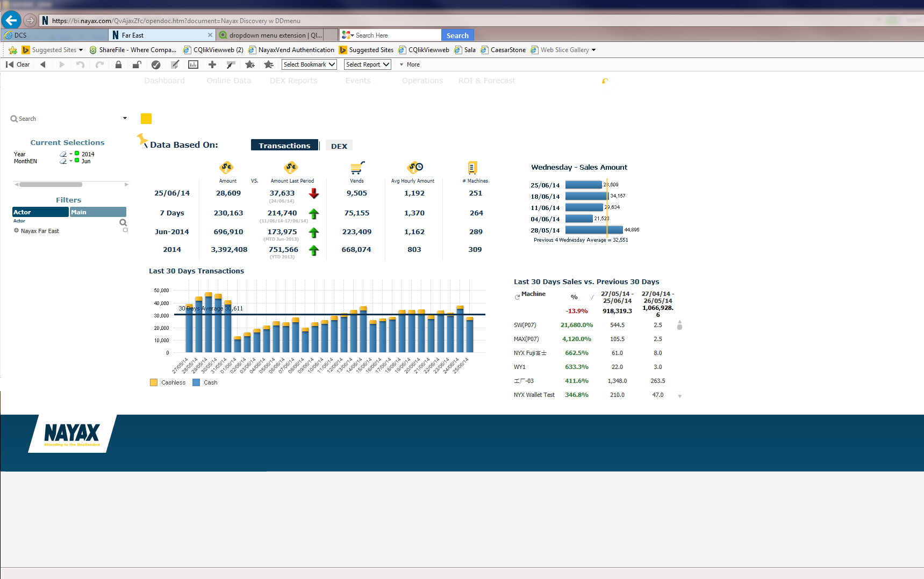
Task: Switch data basis to DEX
Action: coord(339,146)
